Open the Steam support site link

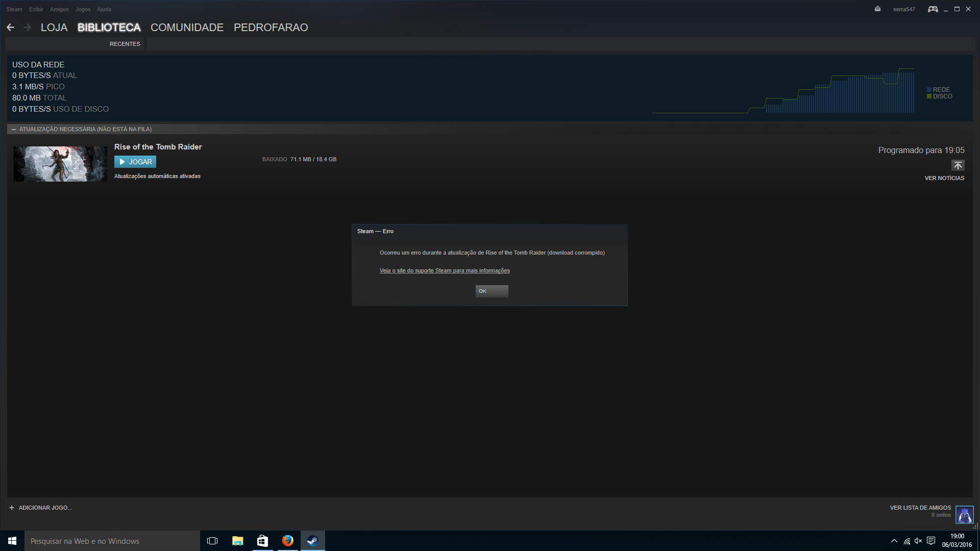point(445,270)
